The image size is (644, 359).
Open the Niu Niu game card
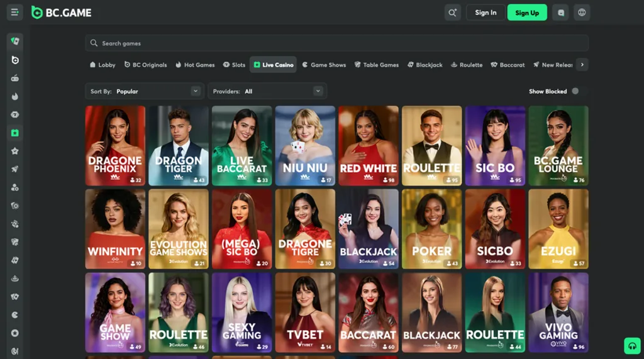pyautogui.click(x=305, y=146)
